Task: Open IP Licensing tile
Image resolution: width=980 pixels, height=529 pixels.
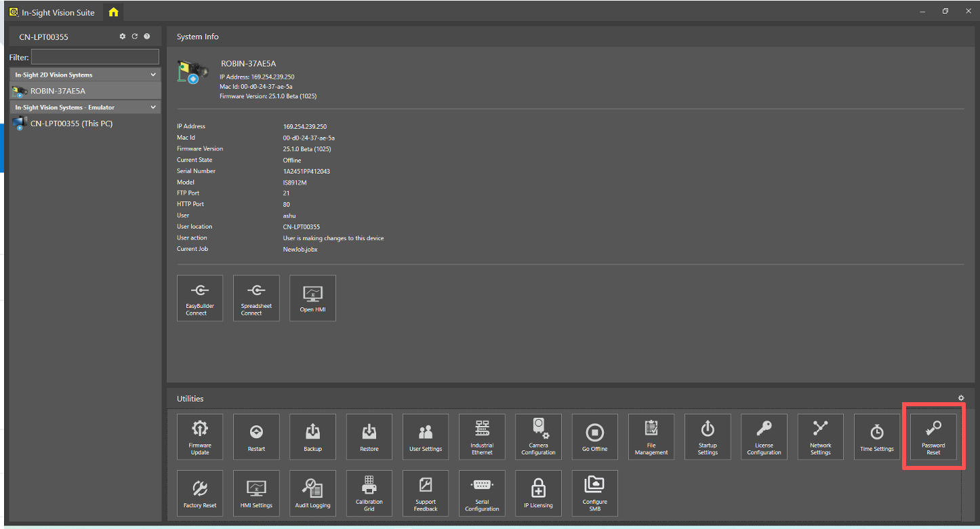Action: click(538, 493)
